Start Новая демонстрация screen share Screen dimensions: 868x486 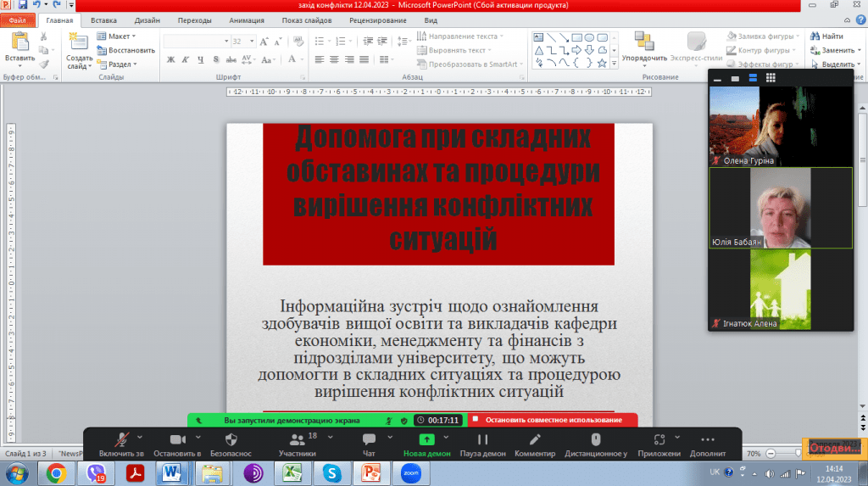coord(426,439)
